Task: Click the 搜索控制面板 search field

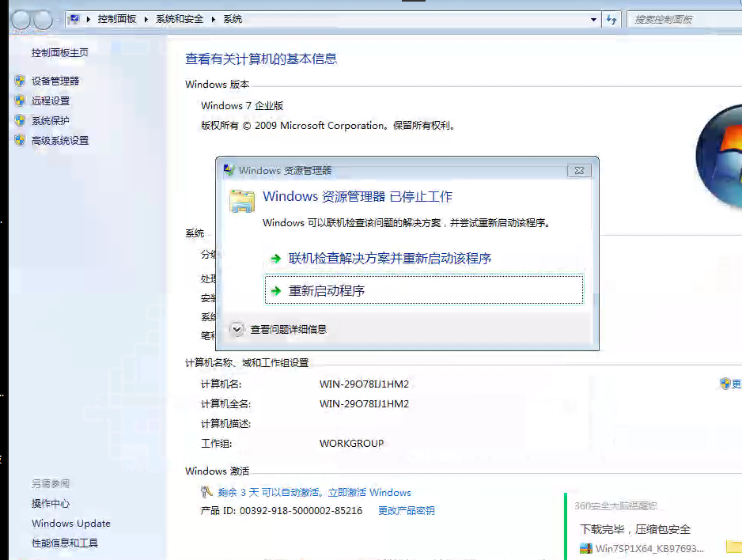Action: click(x=685, y=20)
